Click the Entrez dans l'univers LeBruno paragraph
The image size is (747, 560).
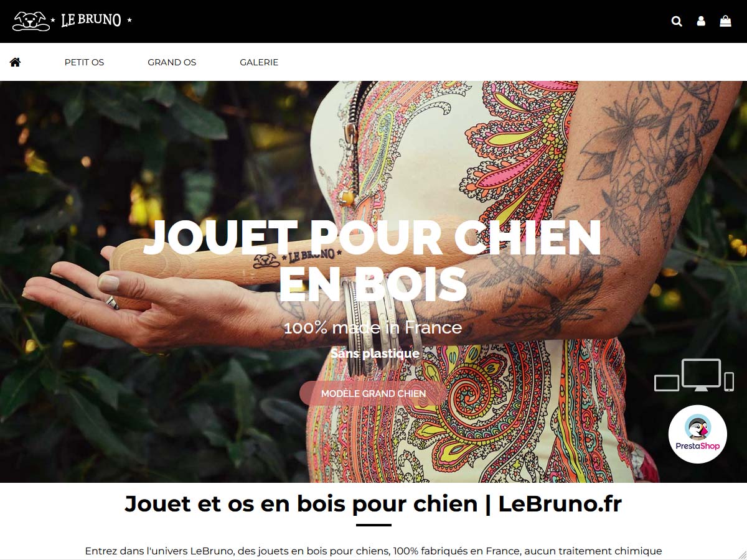[374, 551]
